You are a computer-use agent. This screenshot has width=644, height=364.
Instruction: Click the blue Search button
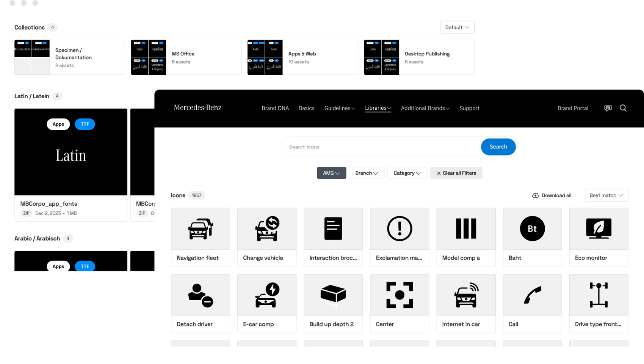point(498,147)
